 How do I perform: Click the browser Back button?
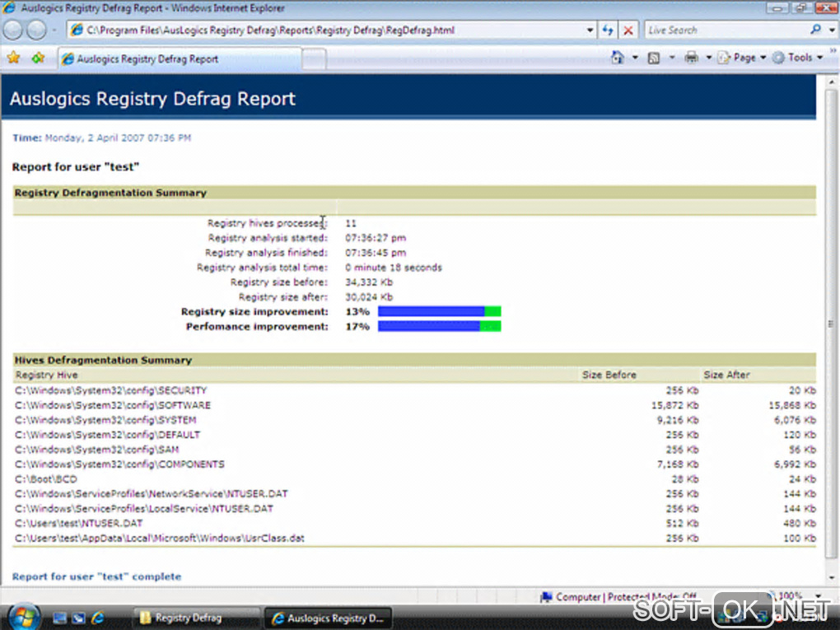click(13, 30)
